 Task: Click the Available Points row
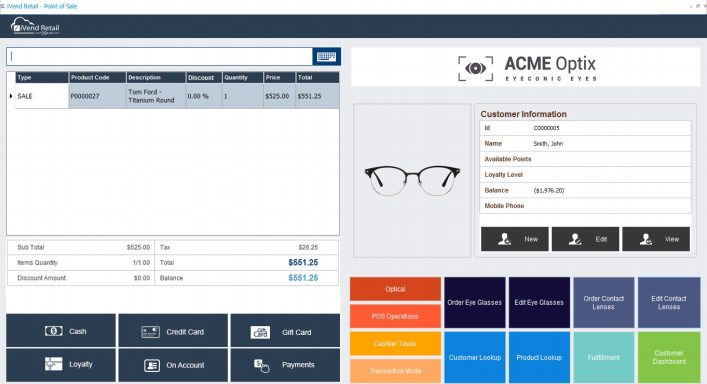click(x=585, y=159)
